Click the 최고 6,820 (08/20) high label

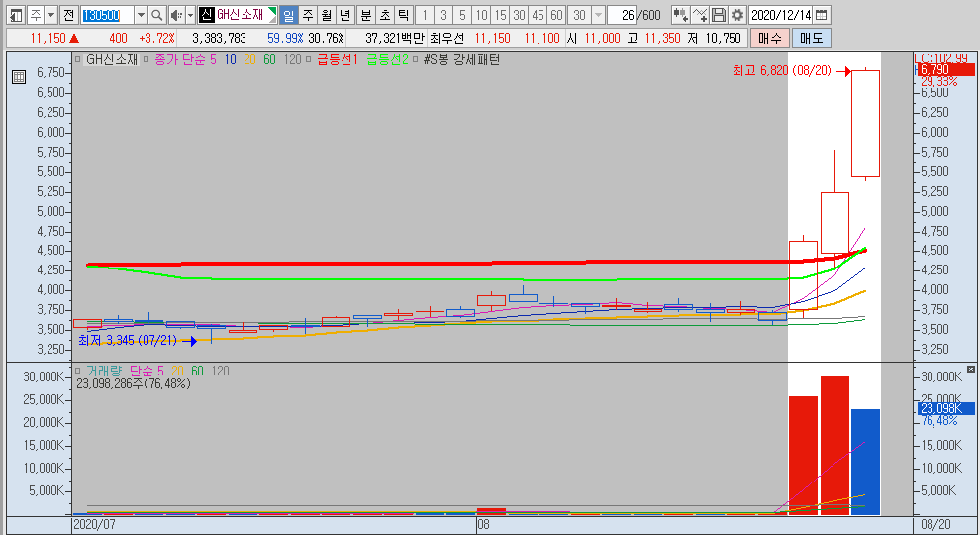(782, 71)
